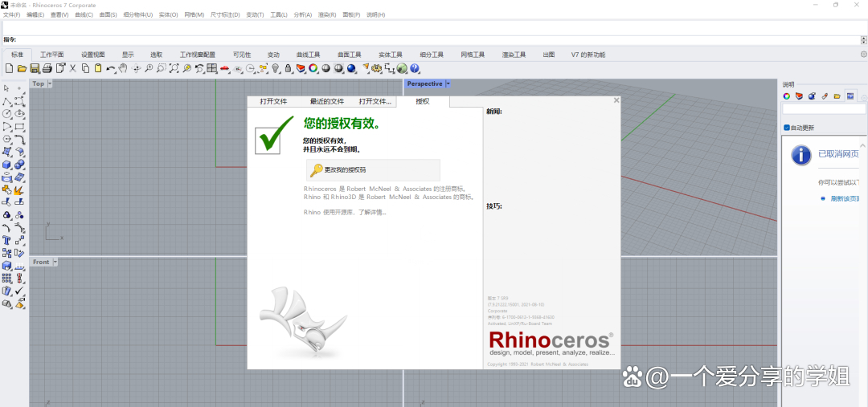The width and height of the screenshot is (868, 407).
Task: Expand the command history arrows at right
Action: [x=863, y=40]
